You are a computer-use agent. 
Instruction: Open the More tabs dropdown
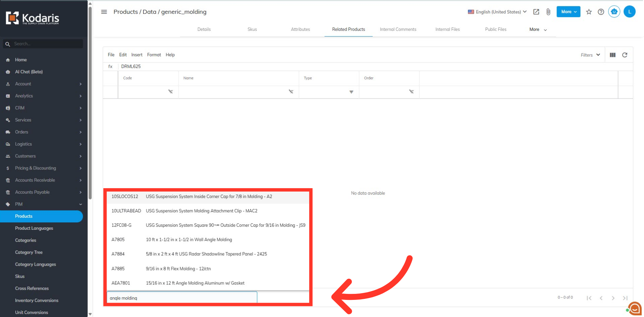tap(538, 30)
